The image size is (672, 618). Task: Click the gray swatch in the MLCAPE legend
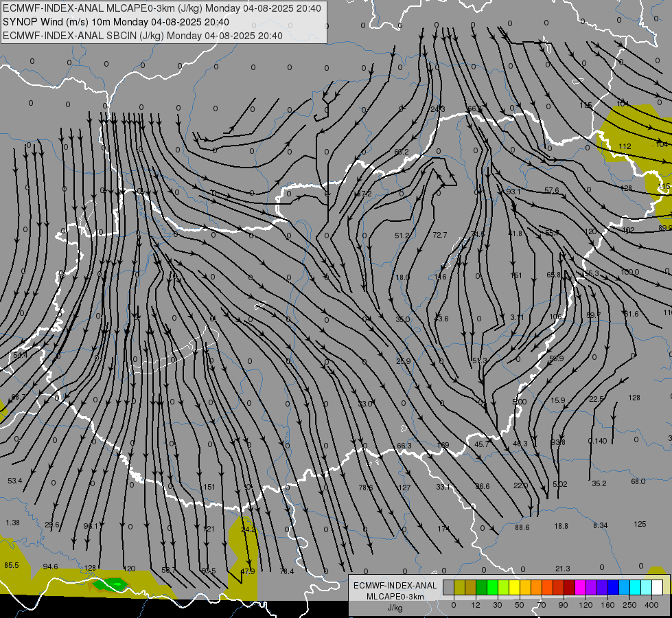click(449, 587)
